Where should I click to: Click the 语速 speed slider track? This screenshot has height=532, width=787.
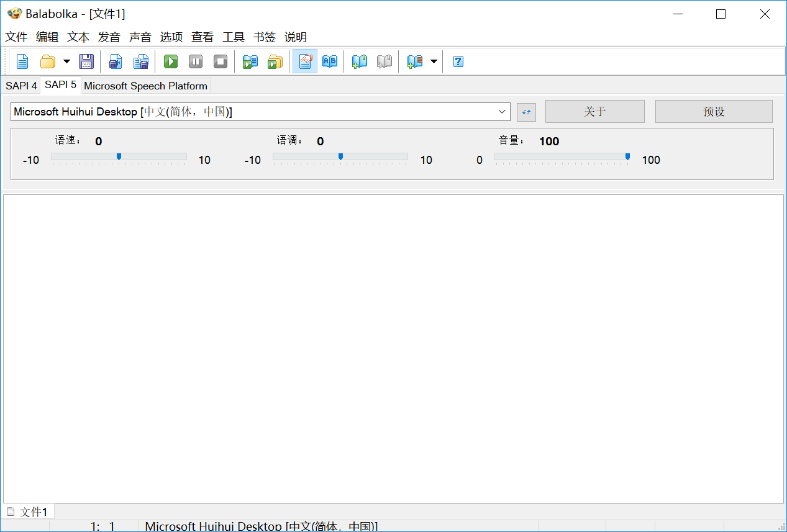click(119, 157)
